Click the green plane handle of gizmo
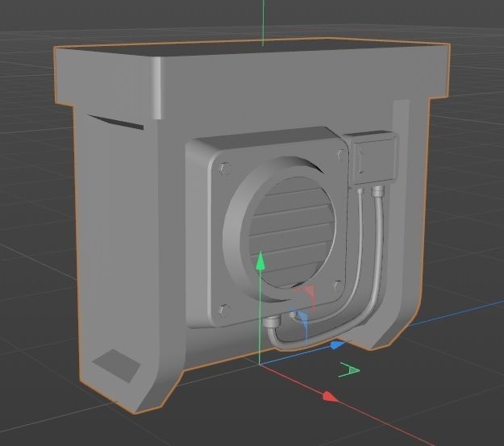The height and width of the screenshot is (446, 504). 349,370
